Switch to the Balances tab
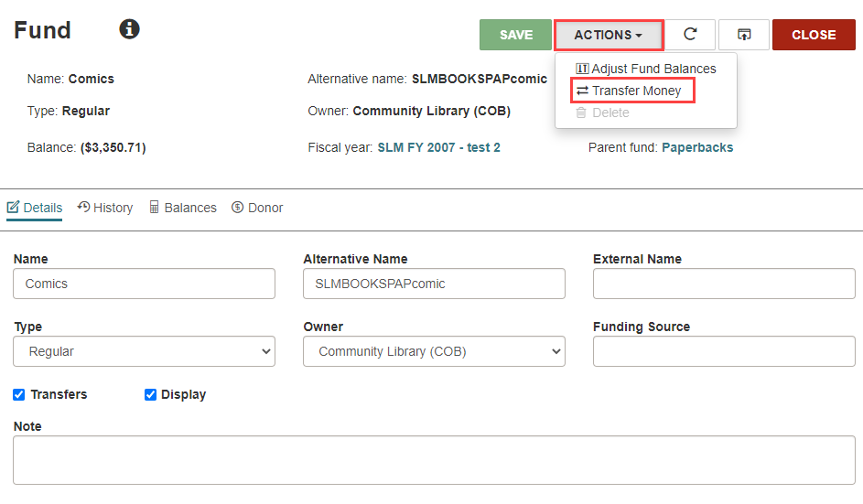The width and height of the screenshot is (863, 504). coord(183,208)
